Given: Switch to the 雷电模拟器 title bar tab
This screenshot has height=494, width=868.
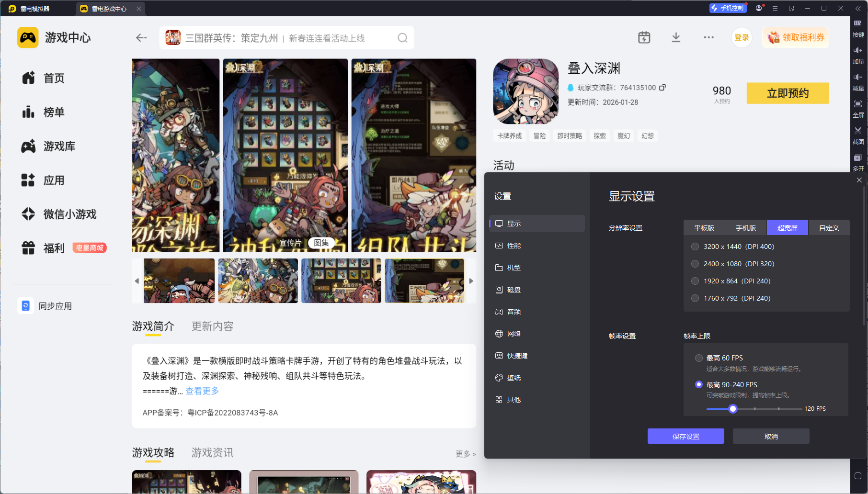Looking at the screenshot, I should click(30, 9).
